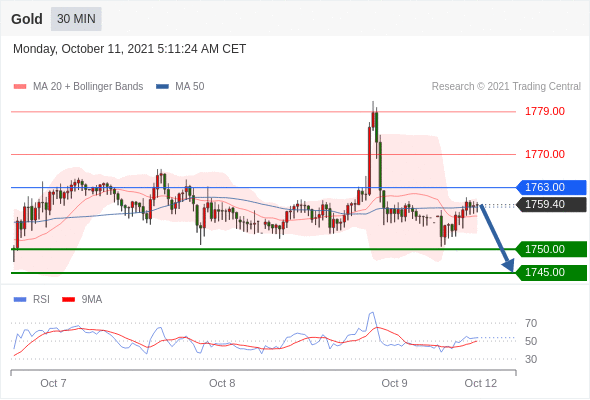Toggle the 9MA legend marker
The width and height of the screenshot is (590, 400).
[x=68, y=300]
